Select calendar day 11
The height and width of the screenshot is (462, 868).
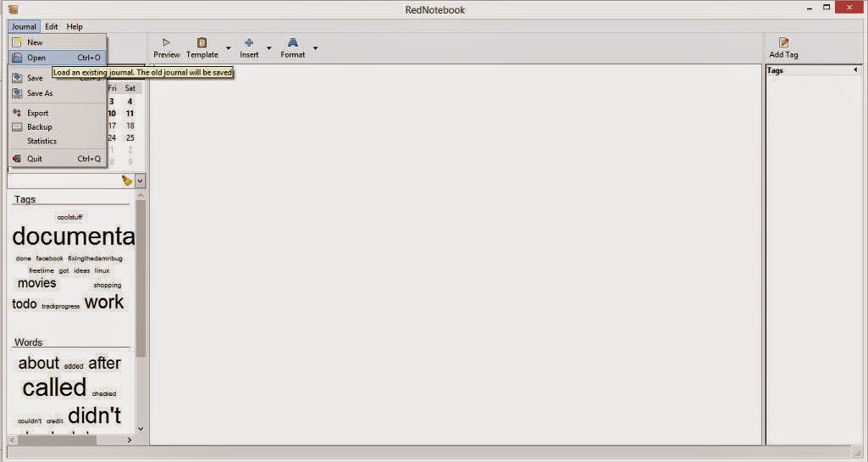[x=130, y=114]
